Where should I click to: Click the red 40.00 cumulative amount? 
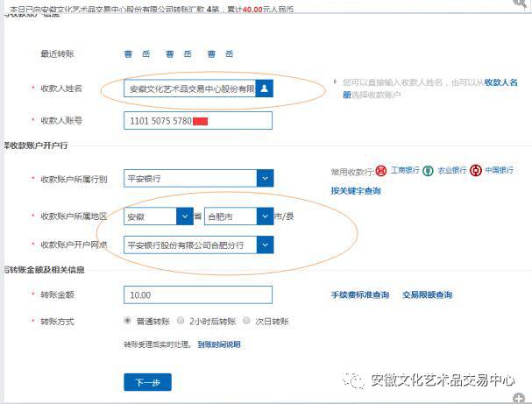click(x=252, y=9)
